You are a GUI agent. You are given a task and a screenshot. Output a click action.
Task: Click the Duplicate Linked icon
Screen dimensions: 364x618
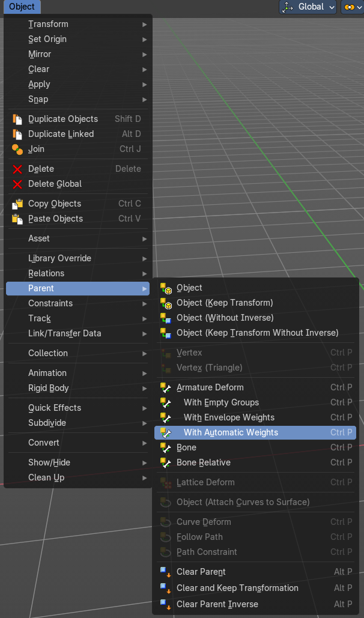pyautogui.click(x=17, y=134)
